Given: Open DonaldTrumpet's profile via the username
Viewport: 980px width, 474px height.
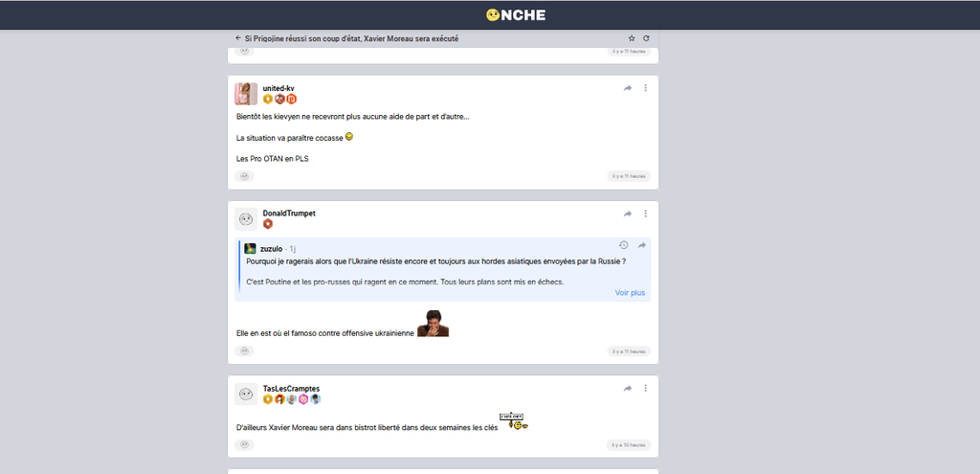Looking at the screenshot, I should click(289, 214).
